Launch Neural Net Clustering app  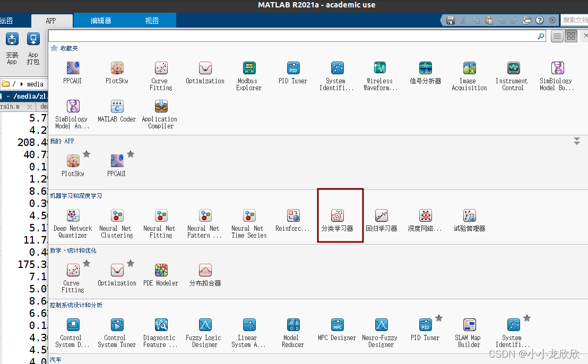pos(117,224)
